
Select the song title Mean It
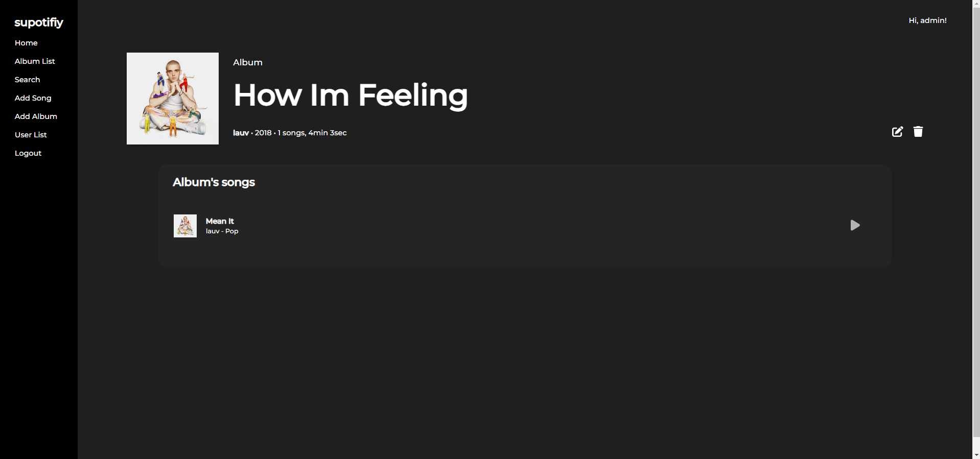pos(219,221)
